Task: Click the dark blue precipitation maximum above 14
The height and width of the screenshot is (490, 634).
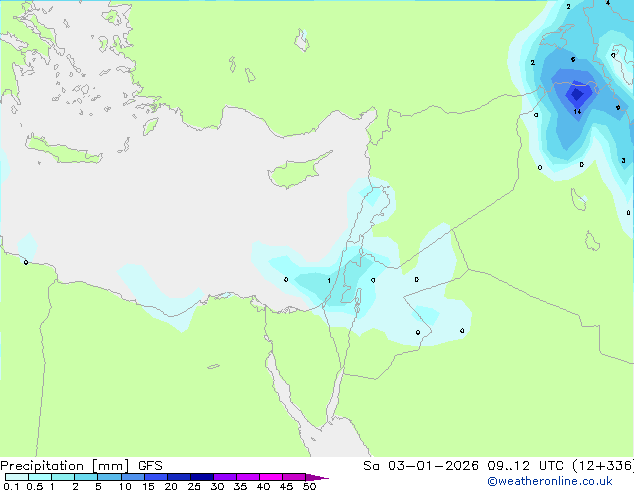Action: [577, 95]
